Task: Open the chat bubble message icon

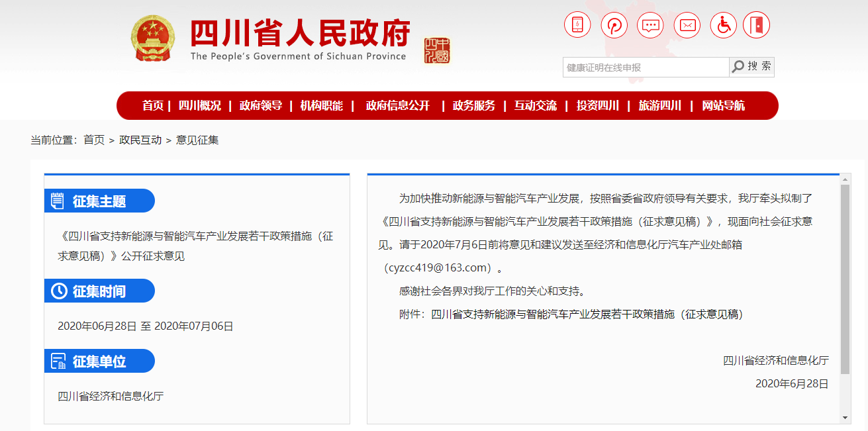Action: click(x=650, y=25)
